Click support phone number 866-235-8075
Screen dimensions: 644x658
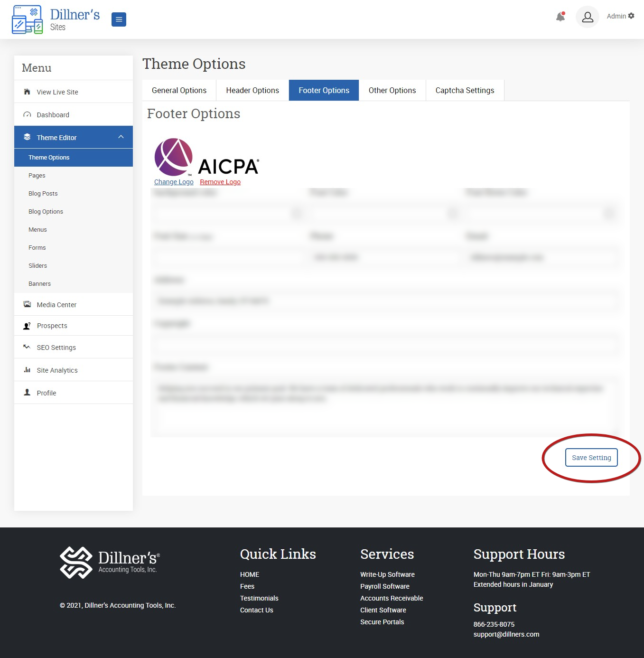pos(494,624)
